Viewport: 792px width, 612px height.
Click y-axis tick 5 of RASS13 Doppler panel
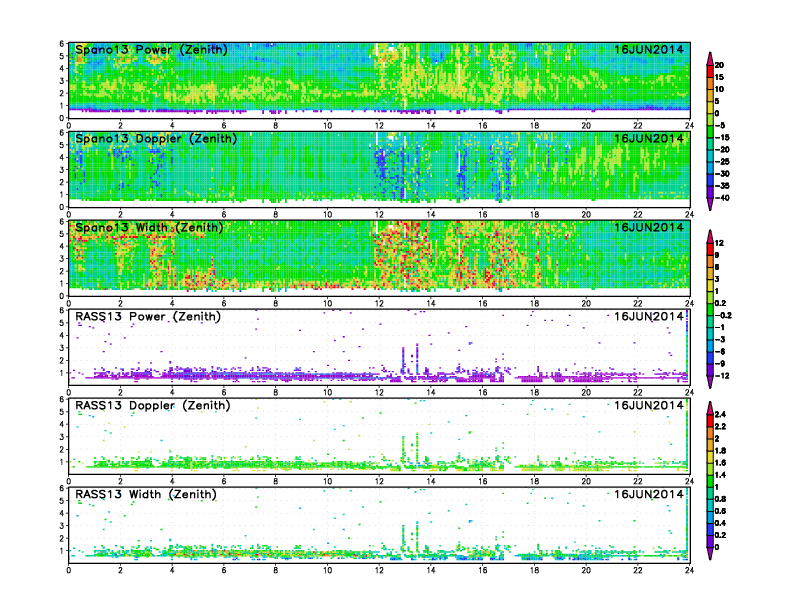62,412
